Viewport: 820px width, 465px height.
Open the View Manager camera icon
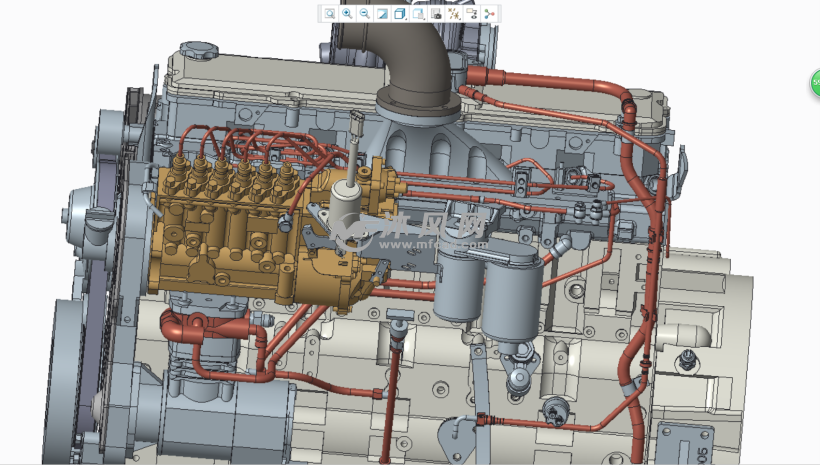point(436,13)
